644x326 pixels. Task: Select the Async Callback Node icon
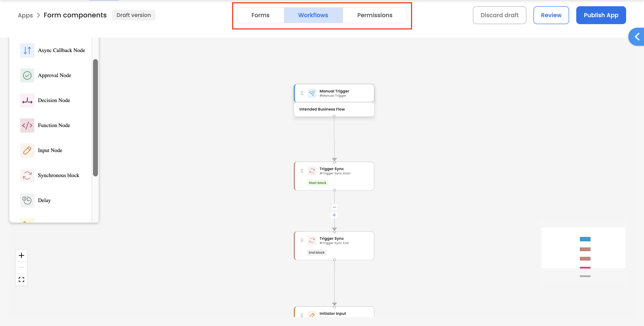(27, 50)
